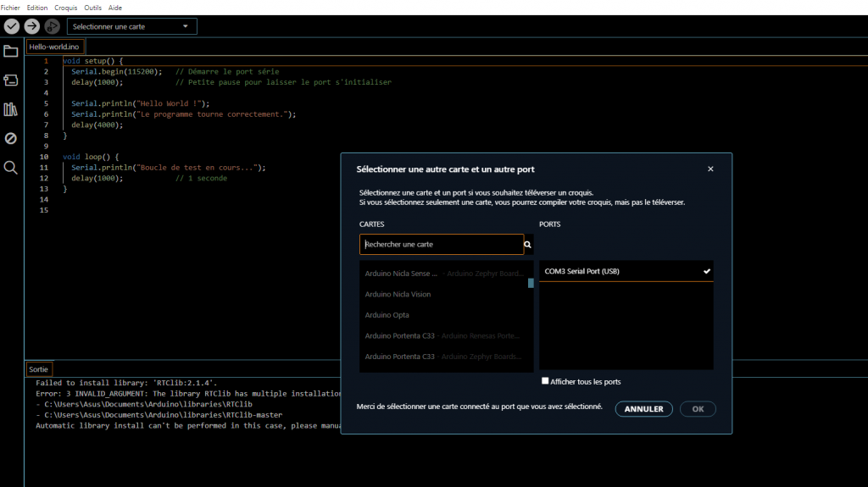868x487 pixels.
Task: Click the Rechercher une carte search field
Action: (439, 245)
